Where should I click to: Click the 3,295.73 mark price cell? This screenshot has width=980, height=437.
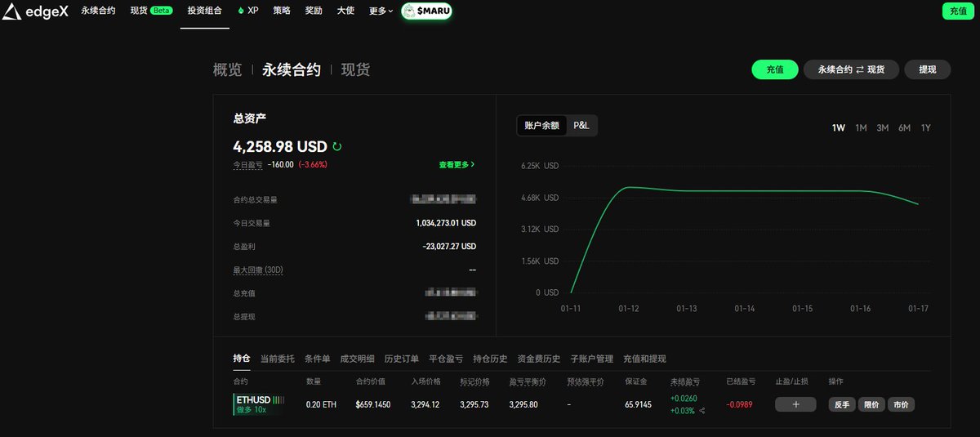(474, 404)
